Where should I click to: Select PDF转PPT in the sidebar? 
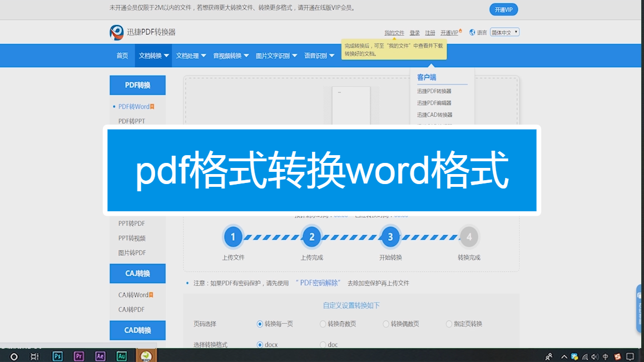[x=131, y=121]
